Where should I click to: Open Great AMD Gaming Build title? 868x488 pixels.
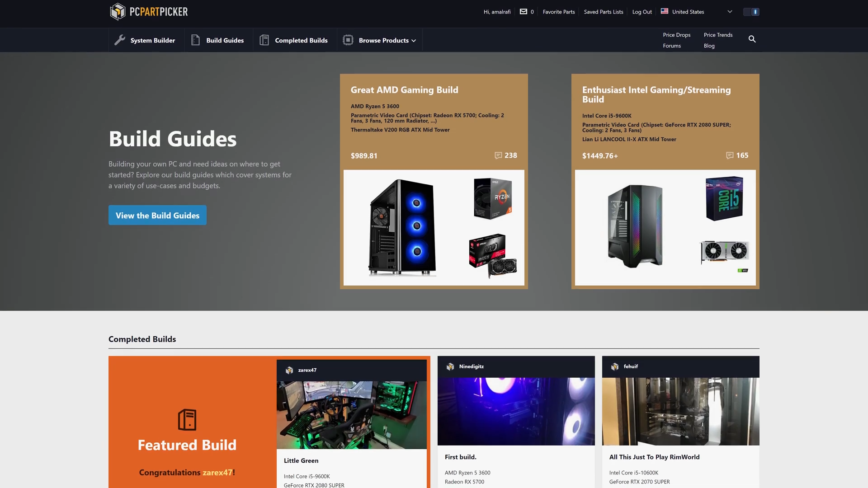[404, 90]
